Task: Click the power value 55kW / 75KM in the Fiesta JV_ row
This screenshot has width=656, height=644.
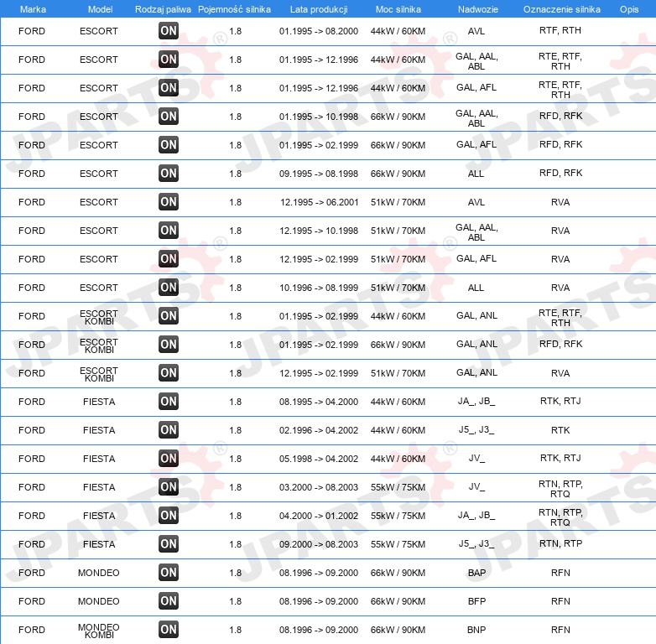Action: coord(398,487)
